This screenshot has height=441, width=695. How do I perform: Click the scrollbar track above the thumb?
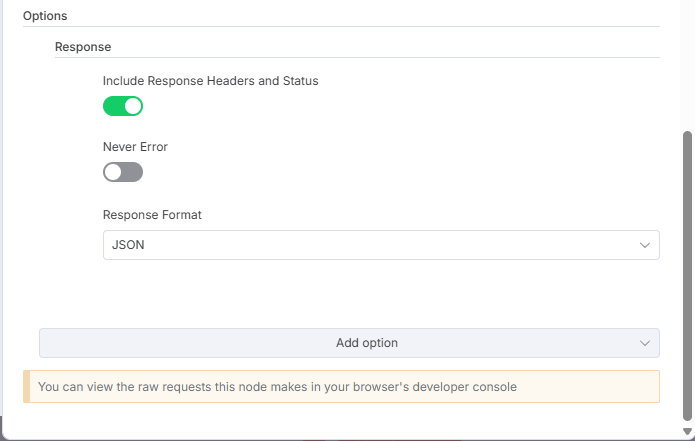click(x=687, y=66)
